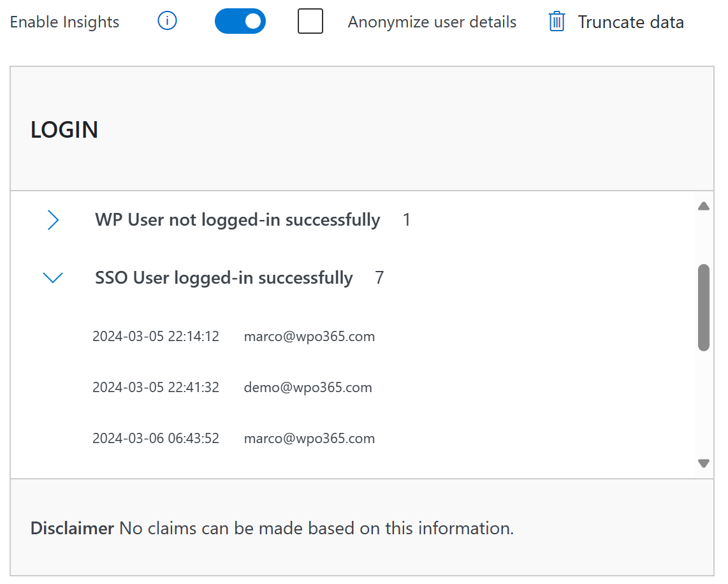Check the Anonymize user details checkbox
Screen dimensions: 728x584
coord(310,21)
